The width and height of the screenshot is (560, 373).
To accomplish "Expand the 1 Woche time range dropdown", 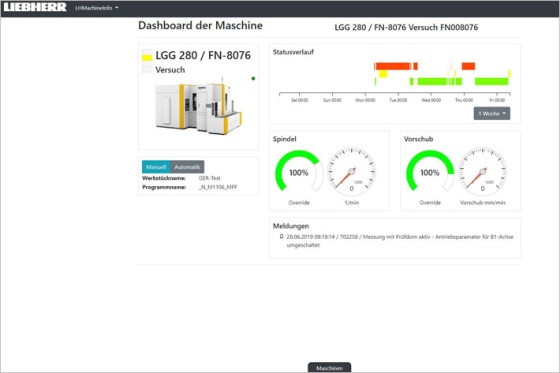I will click(492, 113).
